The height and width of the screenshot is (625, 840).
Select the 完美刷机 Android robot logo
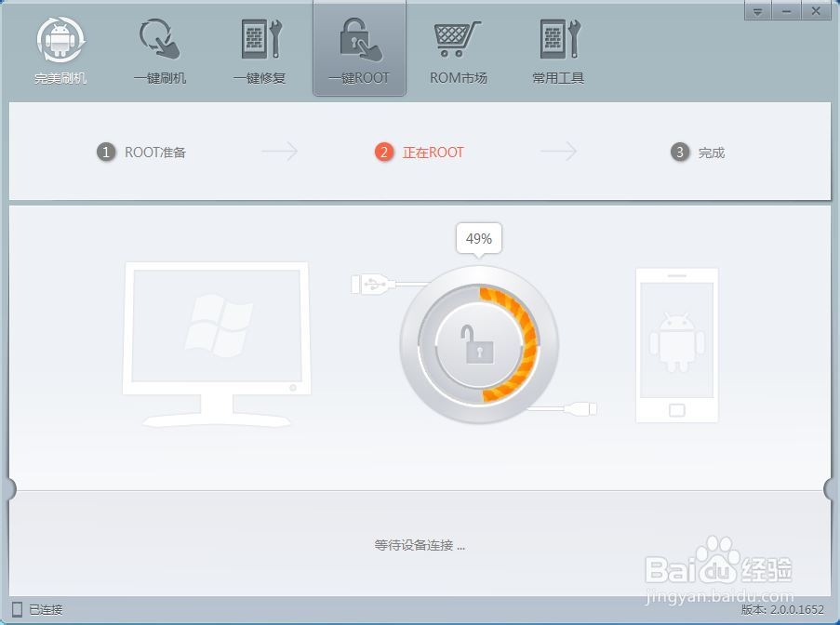coord(60,42)
